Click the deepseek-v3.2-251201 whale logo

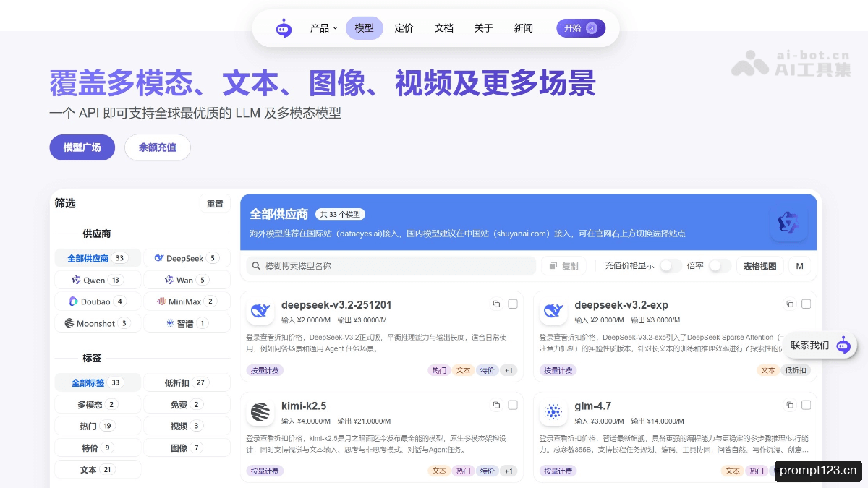(260, 312)
